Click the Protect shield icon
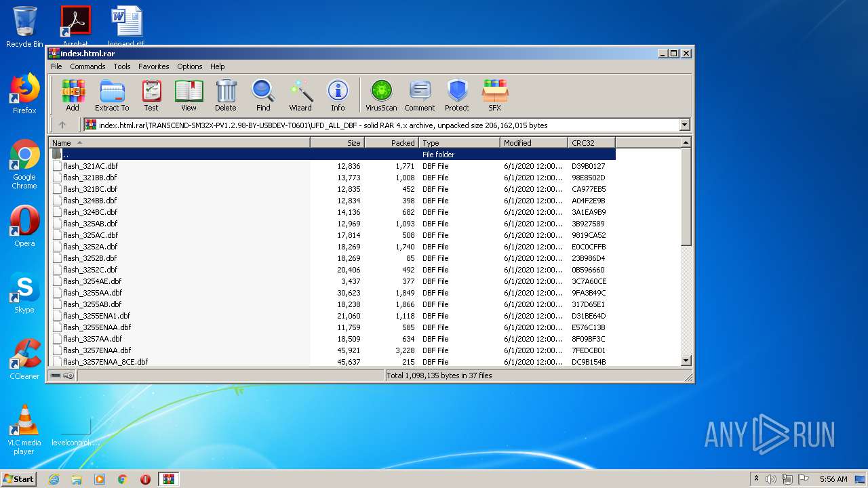The width and height of the screenshot is (868, 488). pos(457,95)
